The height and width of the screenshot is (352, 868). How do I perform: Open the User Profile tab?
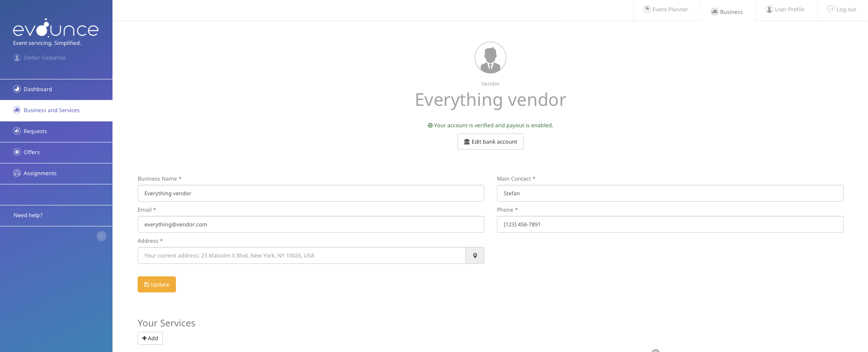[x=786, y=10]
